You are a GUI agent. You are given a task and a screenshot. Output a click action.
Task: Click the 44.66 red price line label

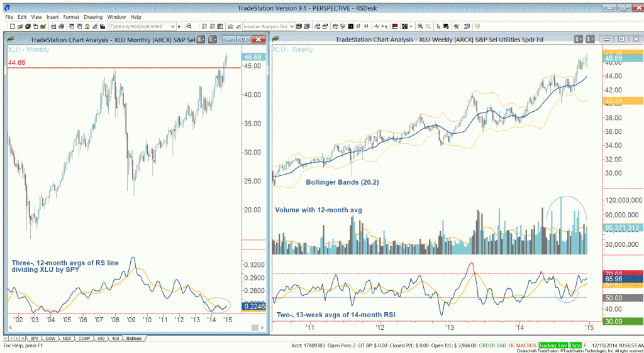pyautogui.click(x=17, y=62)
